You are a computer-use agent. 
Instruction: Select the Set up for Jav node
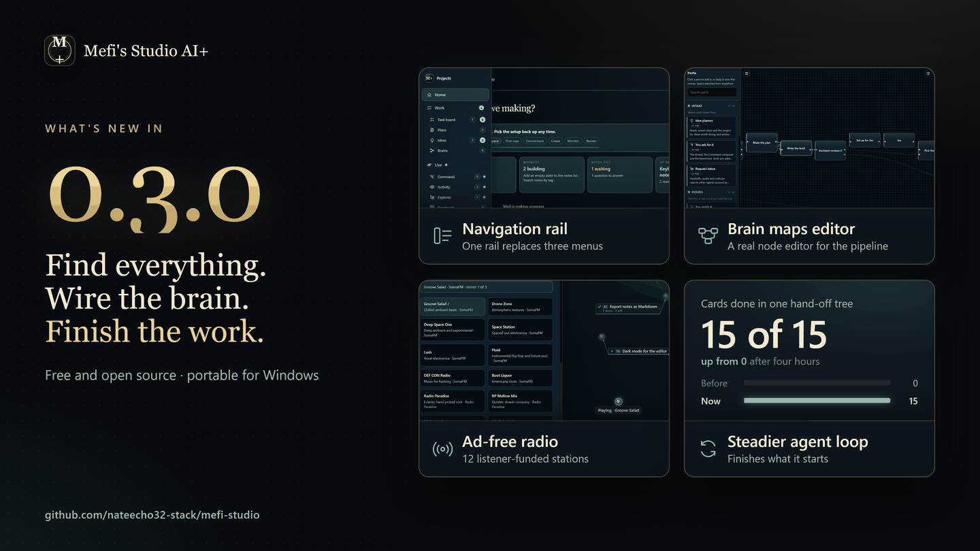click(864, 140)
